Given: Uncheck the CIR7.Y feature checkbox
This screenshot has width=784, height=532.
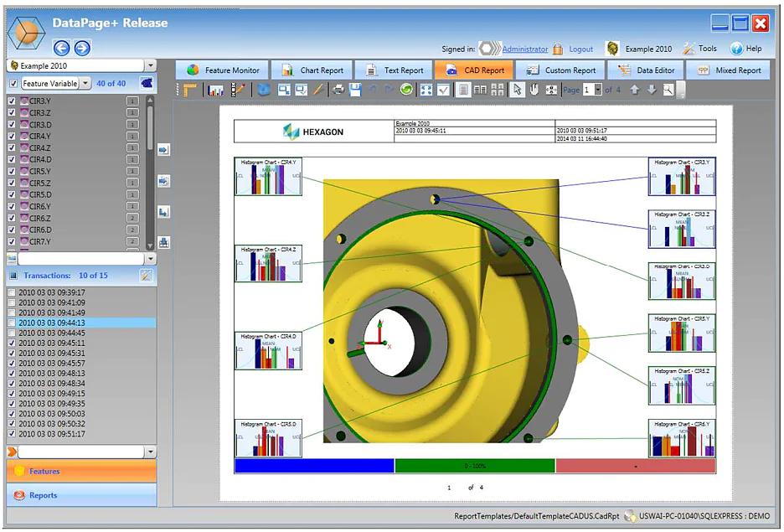Looking at the screenshot, I should 12,242.
